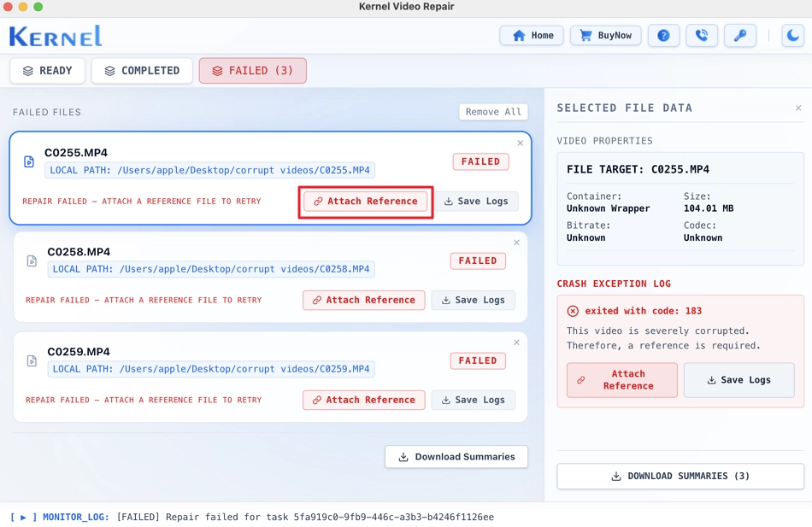Click repair failed message under C0258.MP4

144,301
